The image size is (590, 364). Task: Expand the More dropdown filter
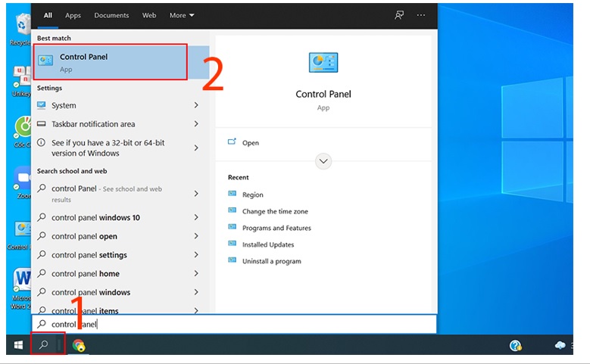click(x=182, y=15)
